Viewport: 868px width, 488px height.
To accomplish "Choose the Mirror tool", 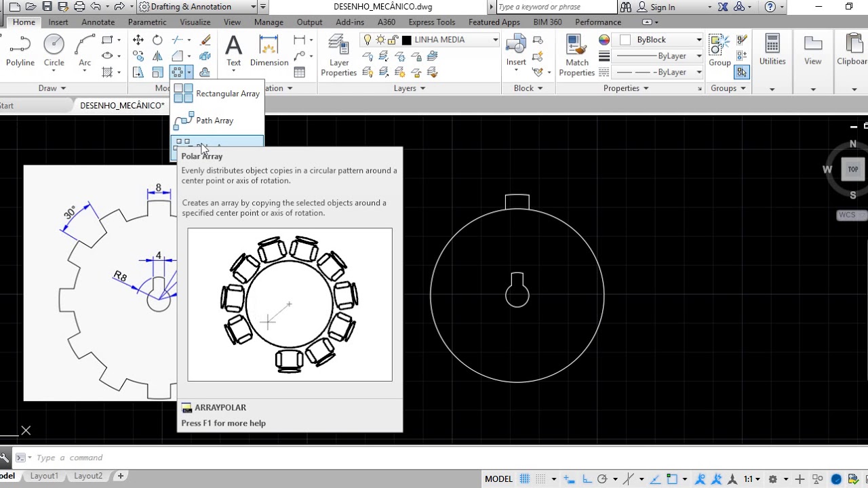I will pyautogui.click(x=157, y=56).
